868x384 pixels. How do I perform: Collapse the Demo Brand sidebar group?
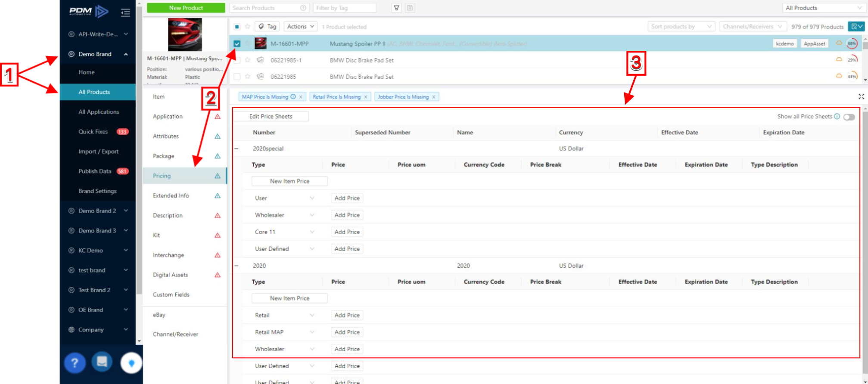pyautogui.click(x=126, y=54)
